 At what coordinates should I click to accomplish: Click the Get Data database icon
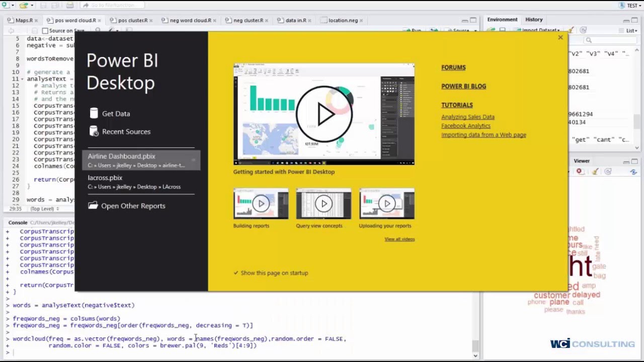coord(94,113)
